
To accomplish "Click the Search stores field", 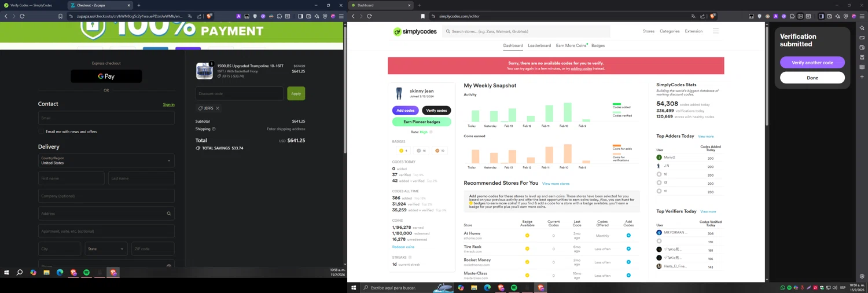I will click(x=527, y=31).
